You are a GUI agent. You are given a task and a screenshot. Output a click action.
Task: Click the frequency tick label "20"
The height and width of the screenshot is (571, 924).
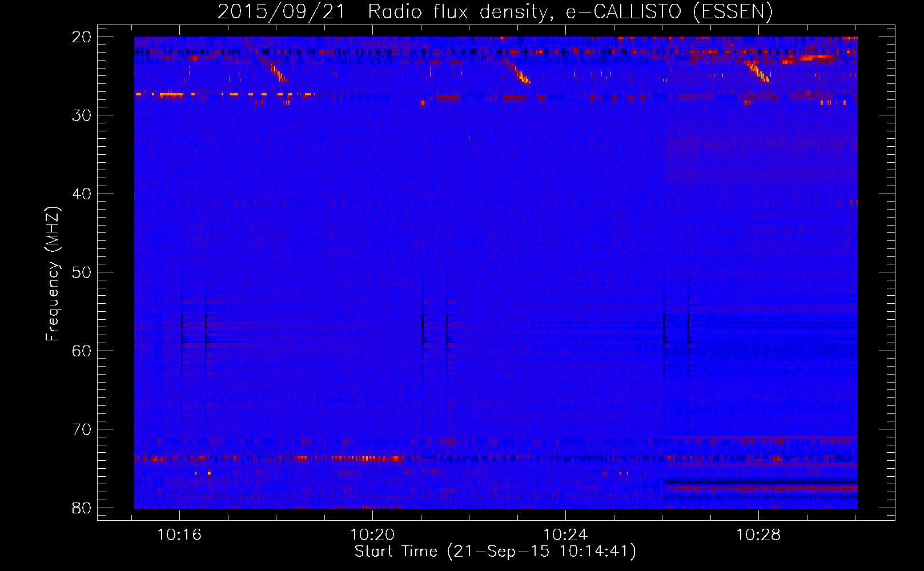(82, 37)
